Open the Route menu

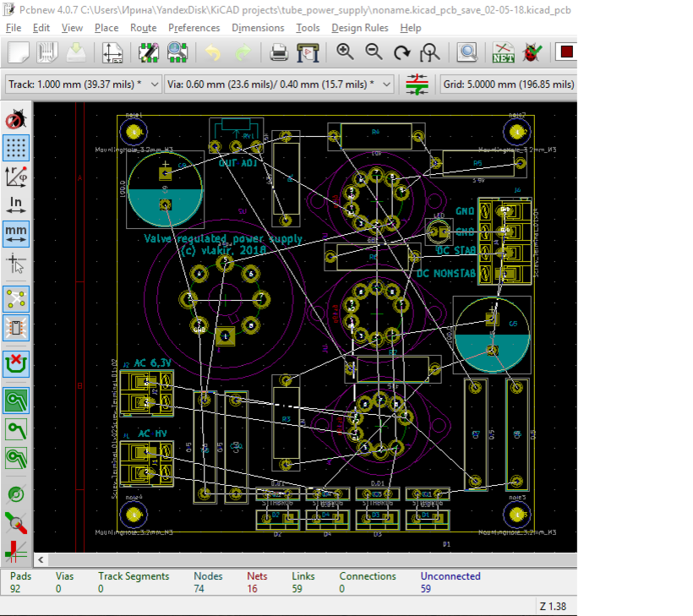click(x=143, y=27)
